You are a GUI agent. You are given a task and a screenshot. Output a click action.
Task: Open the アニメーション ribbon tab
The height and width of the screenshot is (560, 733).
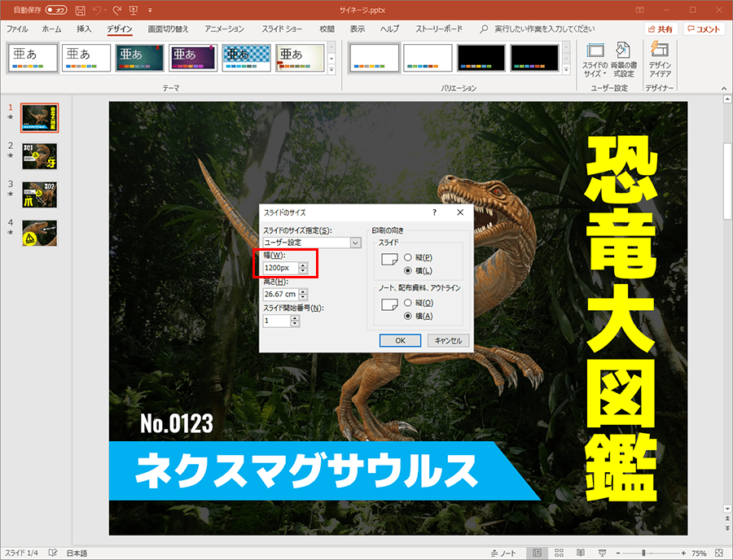click(225, 28)
